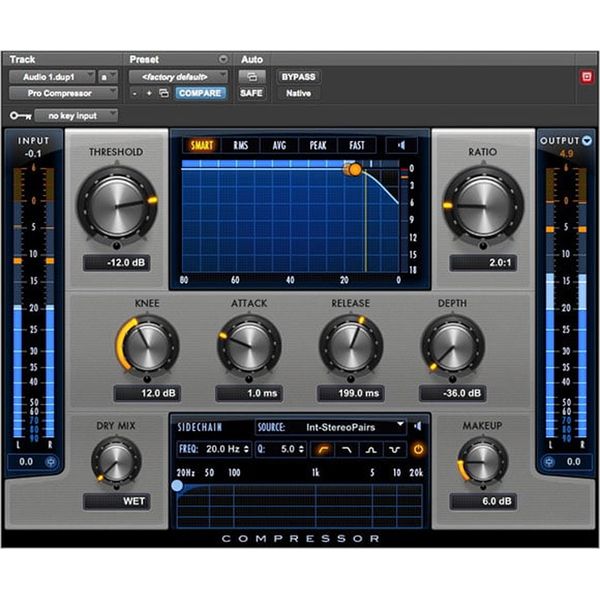
Task: Click the DEPTH knob
Action: tap(453, 347)
